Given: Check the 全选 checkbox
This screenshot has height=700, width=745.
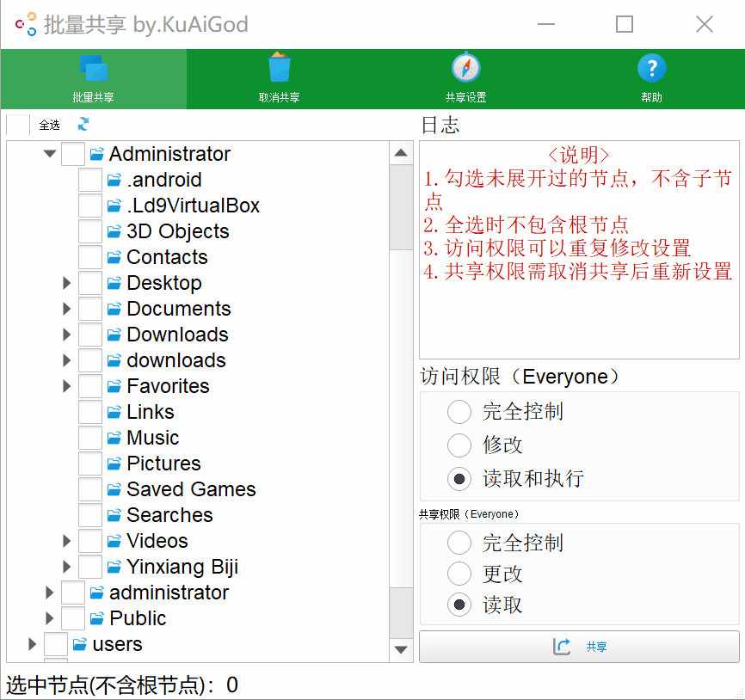Looking at the screenshot, I should (x=17, y=124).
